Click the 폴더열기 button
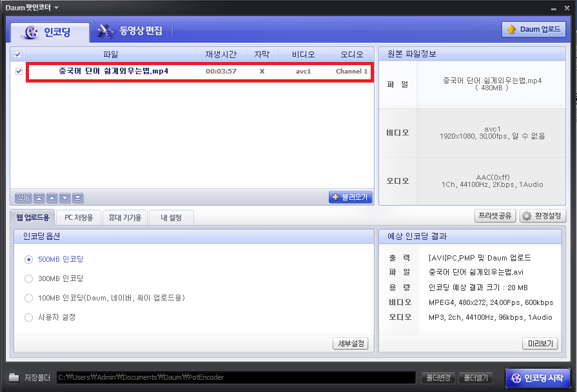Viewport: 577px width, 392px height. pos(476,378)
